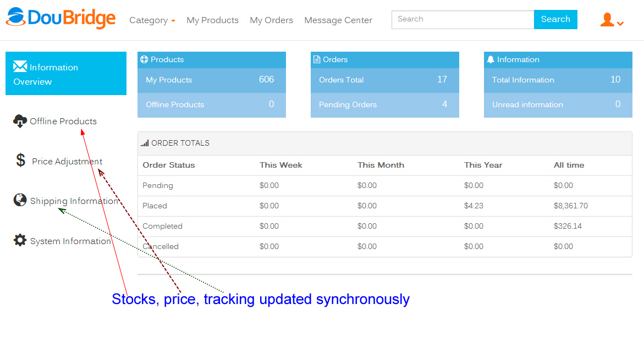Click the cloud download Offline Products icon

click(20, 121)
